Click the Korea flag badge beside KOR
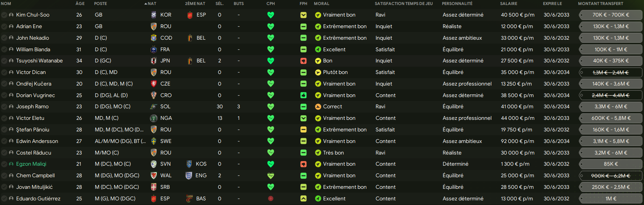The height and width of the screenshot is (205, 644). pyautogui.click(x=153, y=15)
